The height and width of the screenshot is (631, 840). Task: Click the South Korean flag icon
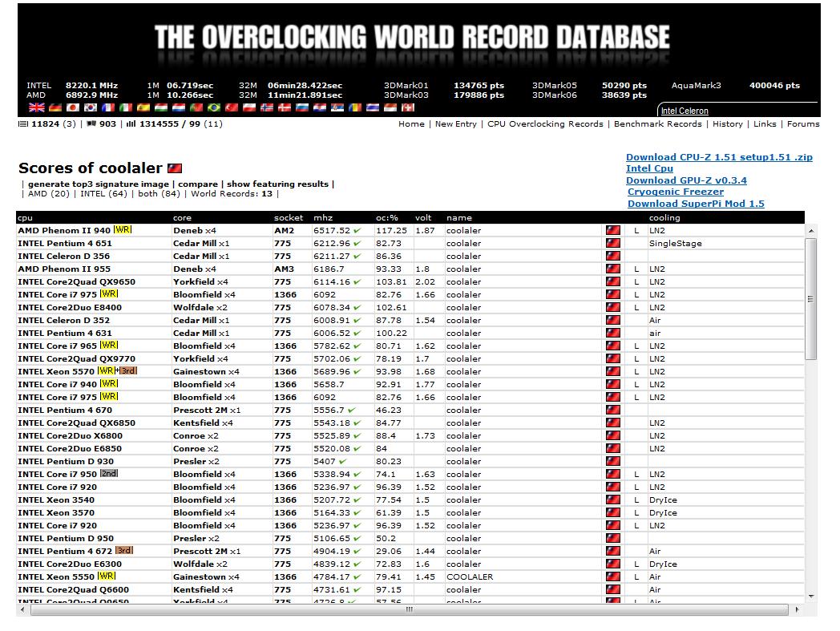pos(91,107)
